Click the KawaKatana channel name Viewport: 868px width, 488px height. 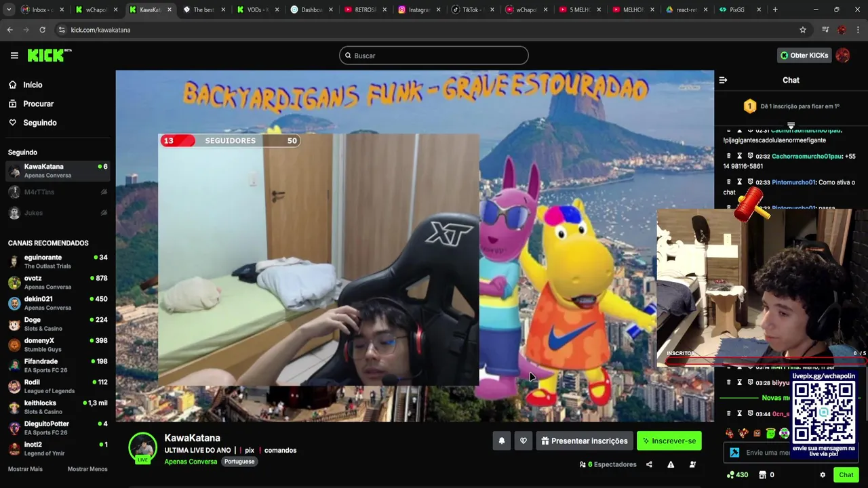[192, 438]
